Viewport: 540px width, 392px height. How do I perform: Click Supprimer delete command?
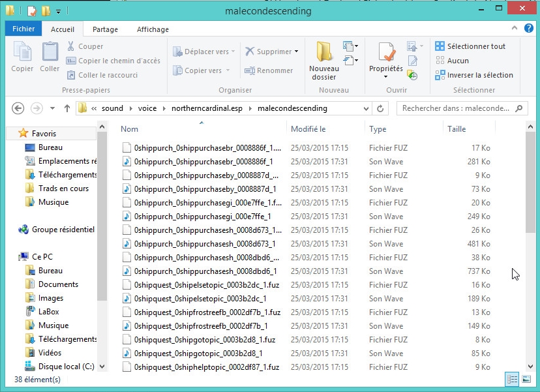point(269,52)
